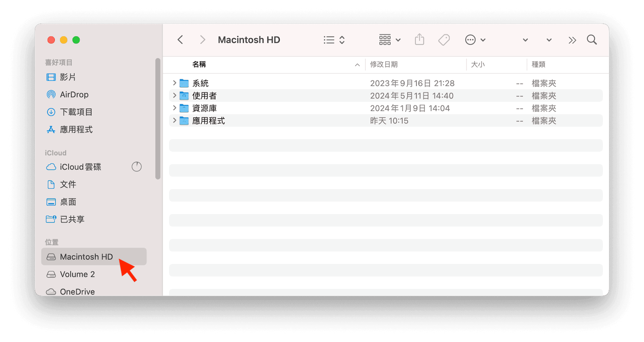Open the first unlabeled dropdown chevron after the ellipsis menu
The image size is (644, 342).
[525, 40]
